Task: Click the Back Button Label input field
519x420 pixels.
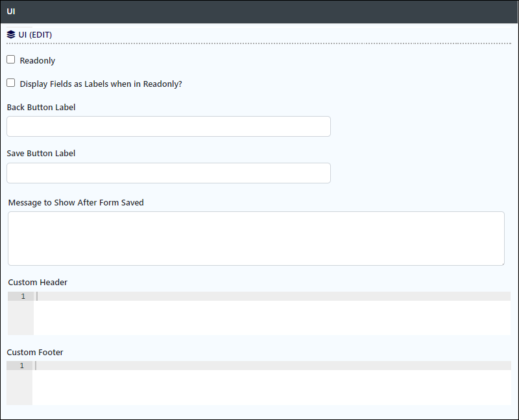Action: tap(169, 126)
